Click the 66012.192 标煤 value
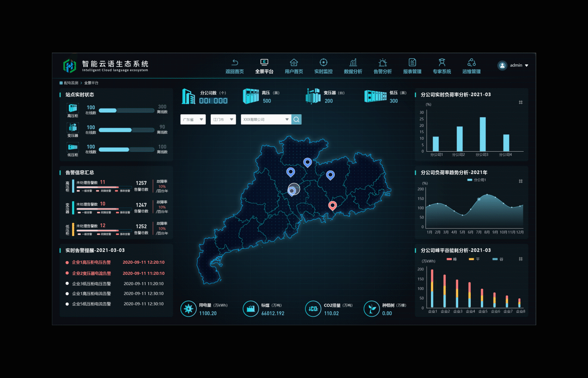The width and height of the screenshot is (588, 378). (x=273, y=314)
